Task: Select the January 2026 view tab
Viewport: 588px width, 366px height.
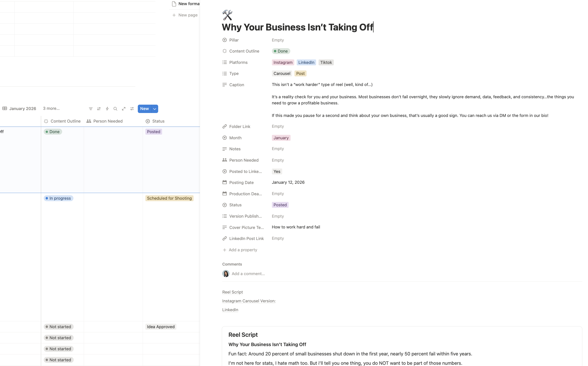Action: (x=19, y=109)
